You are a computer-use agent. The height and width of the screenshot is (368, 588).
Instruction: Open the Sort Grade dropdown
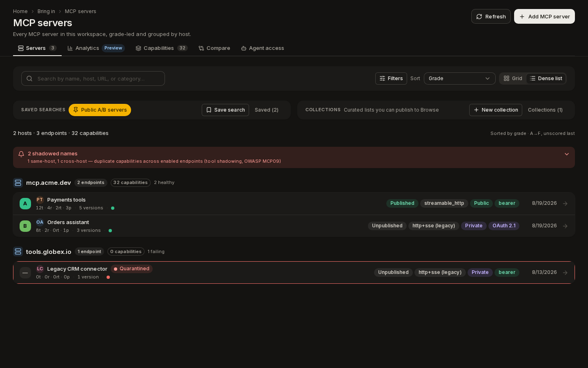click(x=459, y=79)
